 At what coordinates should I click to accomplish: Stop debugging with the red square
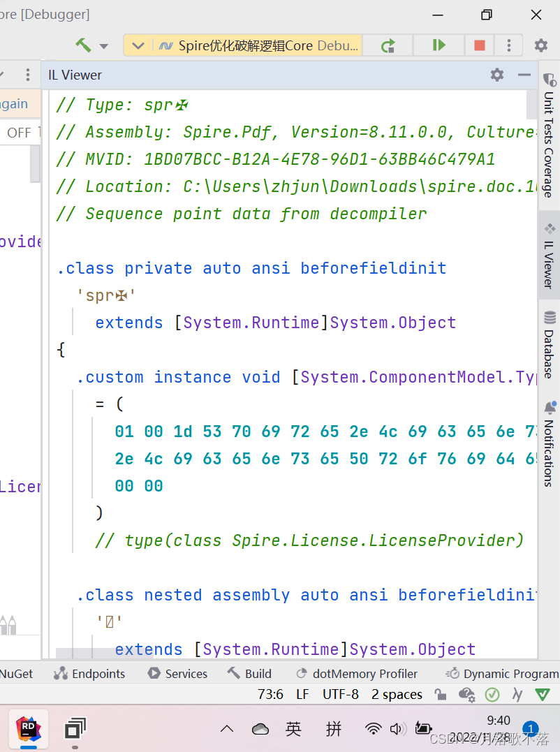point(479,45)
